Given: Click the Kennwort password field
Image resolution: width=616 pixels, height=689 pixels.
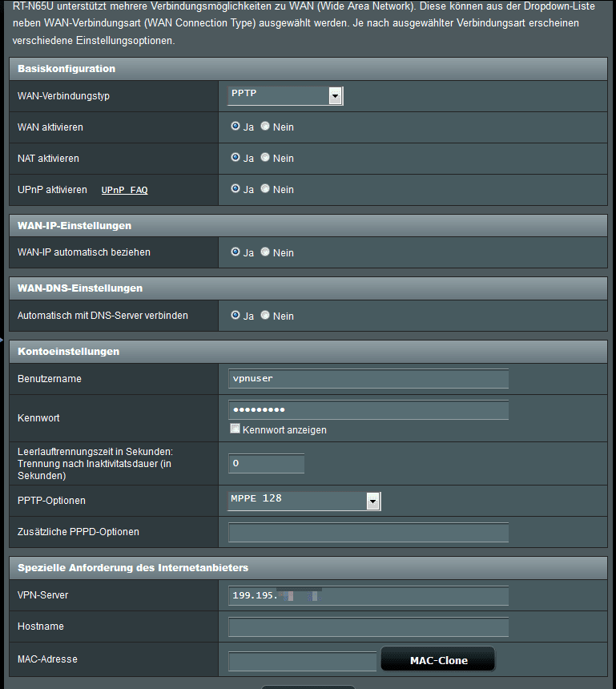Looking at the screenshot, I should tap(368, 410).
